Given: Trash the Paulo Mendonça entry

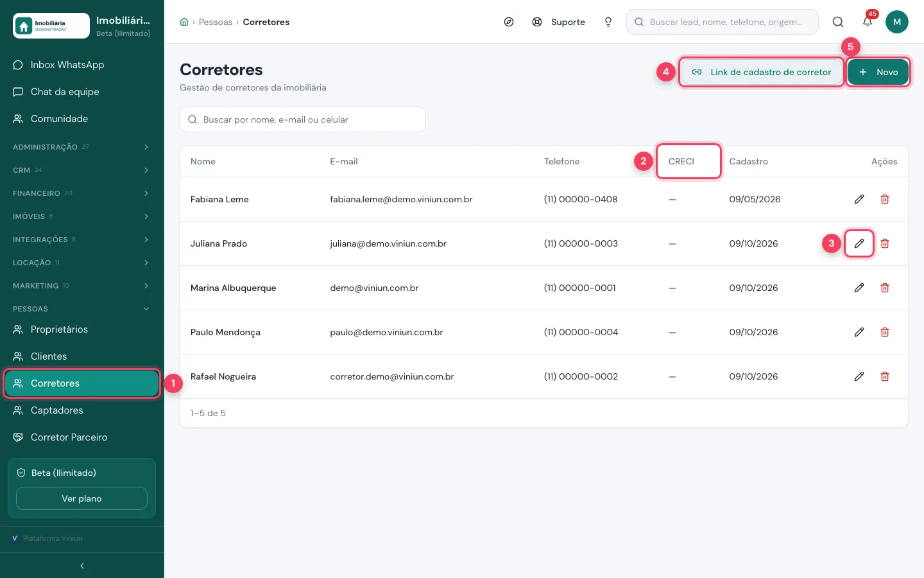Looking at the screenshot, I should (x=885, y=332).
